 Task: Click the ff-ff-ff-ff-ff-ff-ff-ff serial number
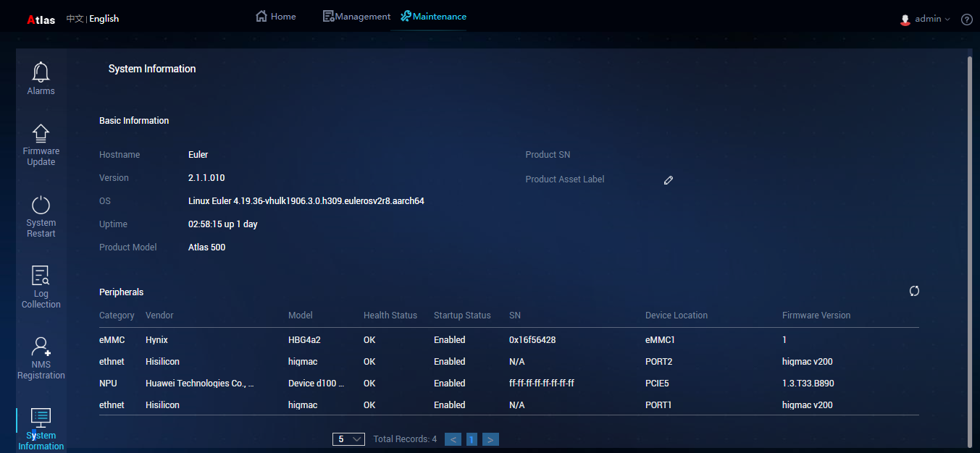pyautogui.click(x=542, y=384)
